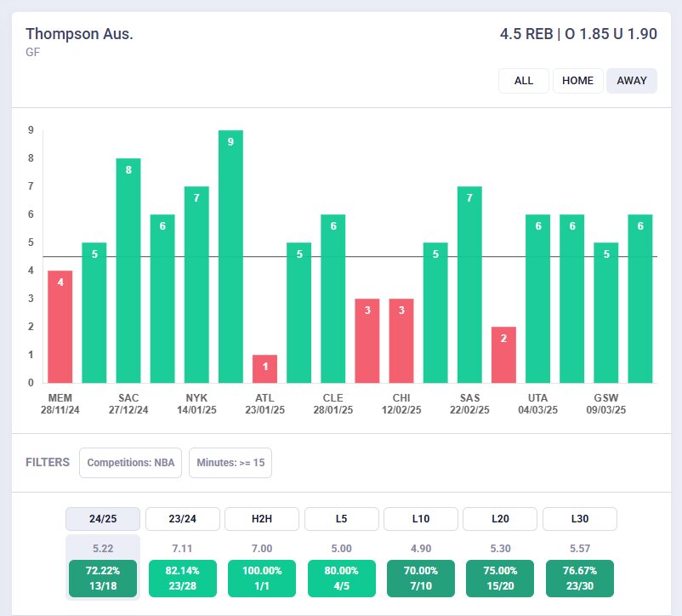Screen dimensions: 682x616
Task: Select the L5 last-five-games tab
Action: (x=342, y=519)
